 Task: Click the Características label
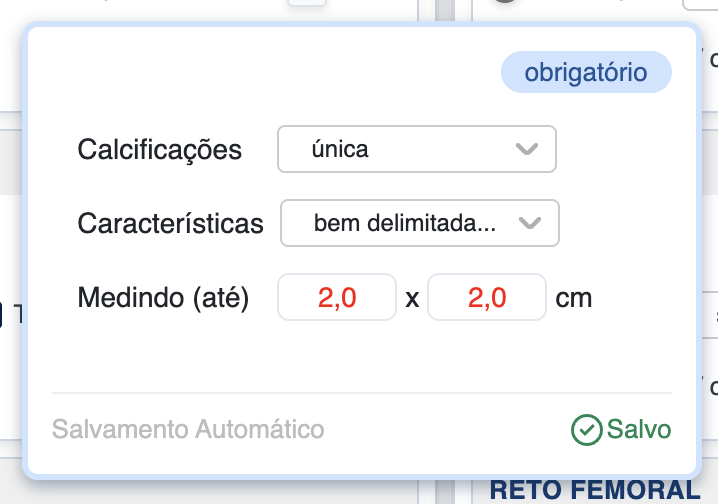170,223
